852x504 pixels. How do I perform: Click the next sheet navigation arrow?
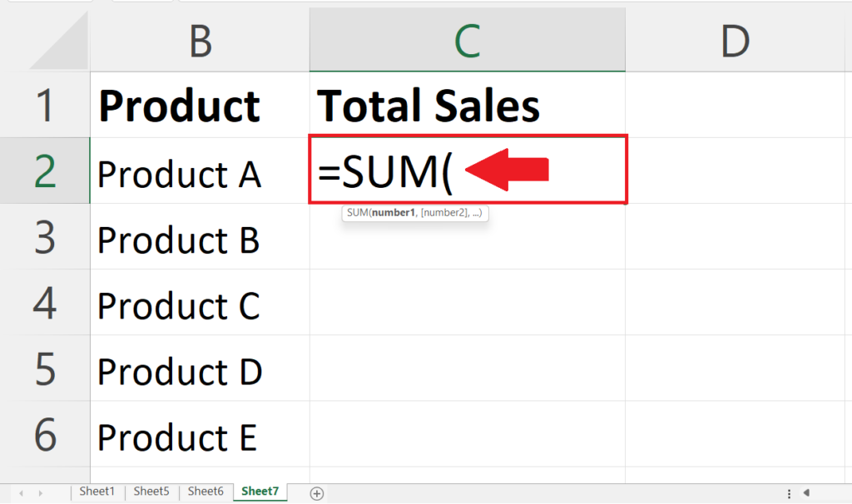pyautogui.click(x=41, y=493)
